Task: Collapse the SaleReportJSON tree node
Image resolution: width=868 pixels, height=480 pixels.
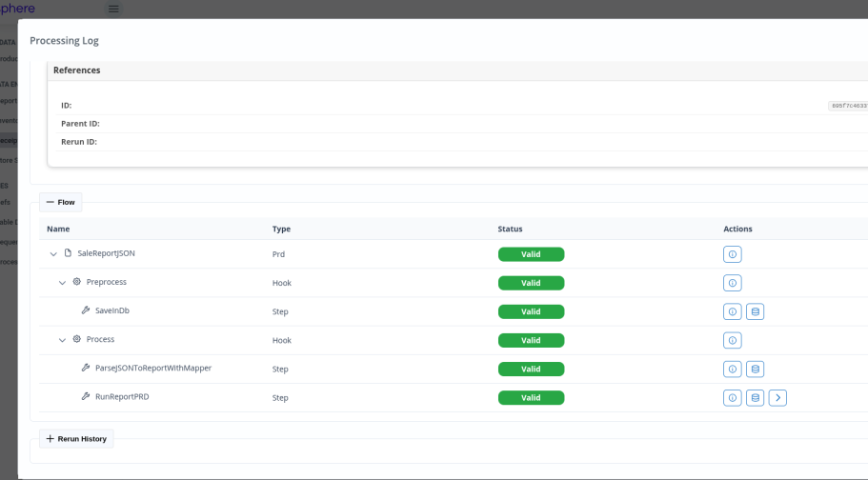Action: (53, 254)
